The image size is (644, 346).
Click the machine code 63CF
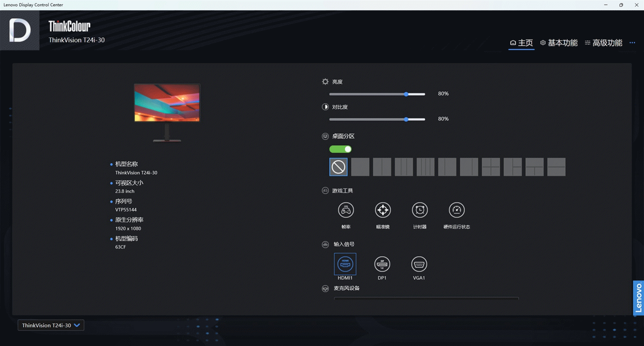point(120,247)
